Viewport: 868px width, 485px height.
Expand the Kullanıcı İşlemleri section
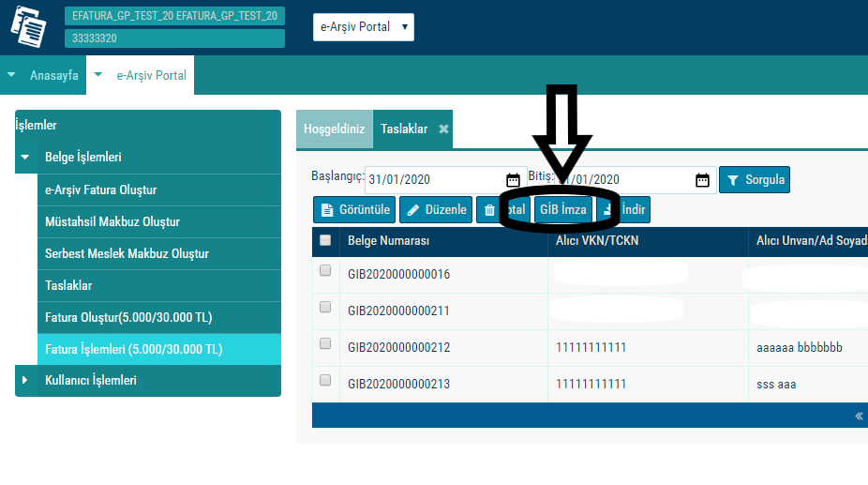[x=25, y=381]
